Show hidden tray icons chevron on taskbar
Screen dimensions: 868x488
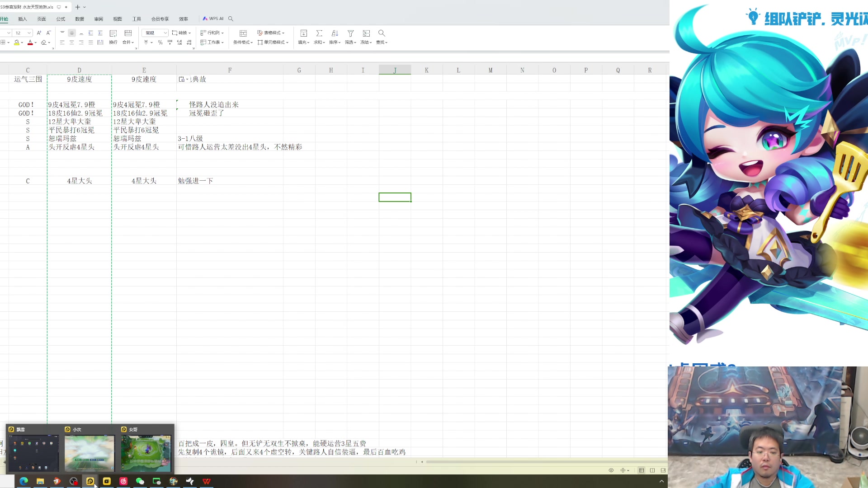[x=661, y=481]
